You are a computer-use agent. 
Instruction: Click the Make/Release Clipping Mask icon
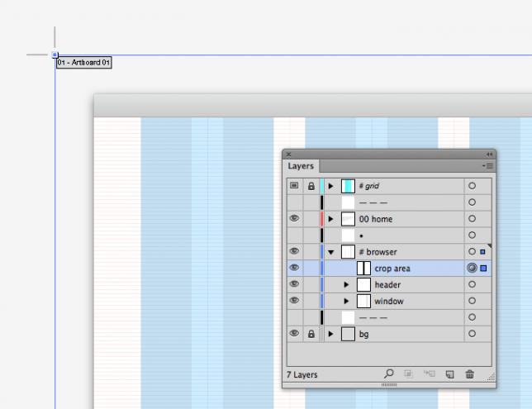click(x=408, y=374)
